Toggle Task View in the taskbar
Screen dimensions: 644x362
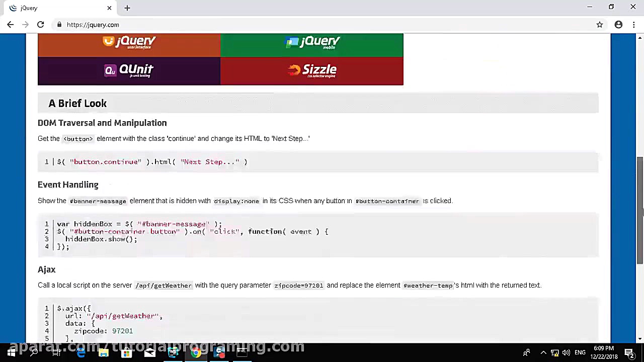click(x=56, y=352)
